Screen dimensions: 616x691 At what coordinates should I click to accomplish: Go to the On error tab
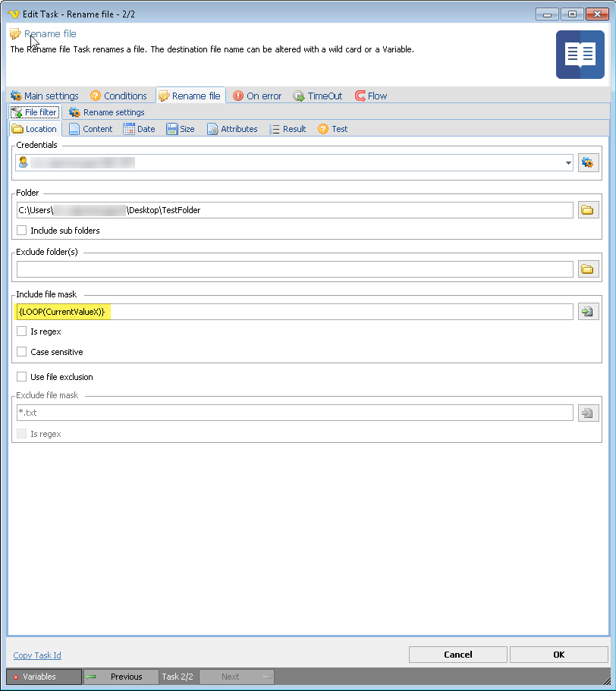click(x=257, y=96)
